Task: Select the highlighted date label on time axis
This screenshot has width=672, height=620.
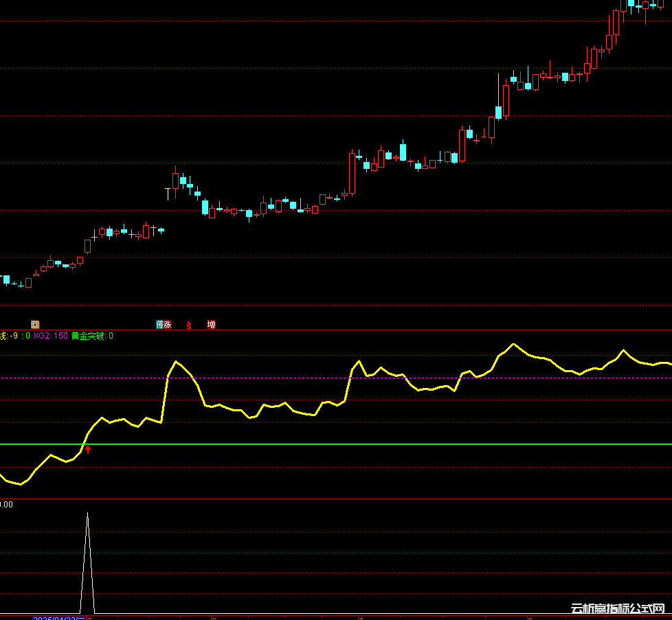Action: click(59, 619)
